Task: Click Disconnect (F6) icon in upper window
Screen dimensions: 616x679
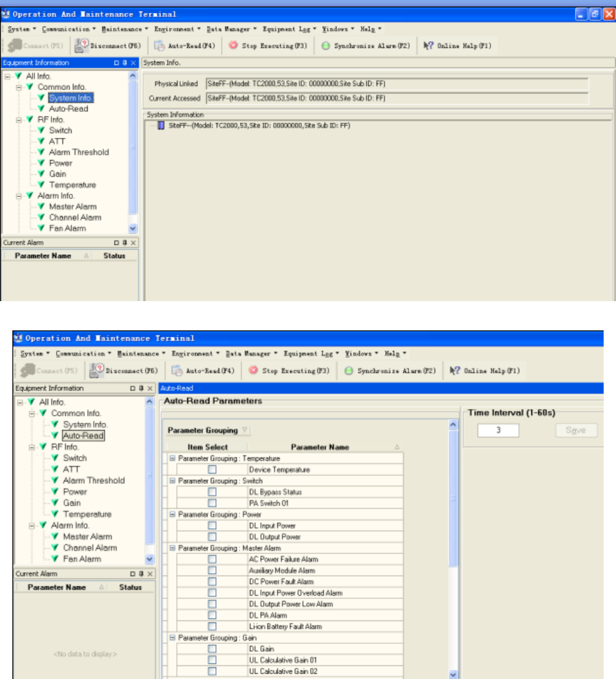Action: (81, 46)
